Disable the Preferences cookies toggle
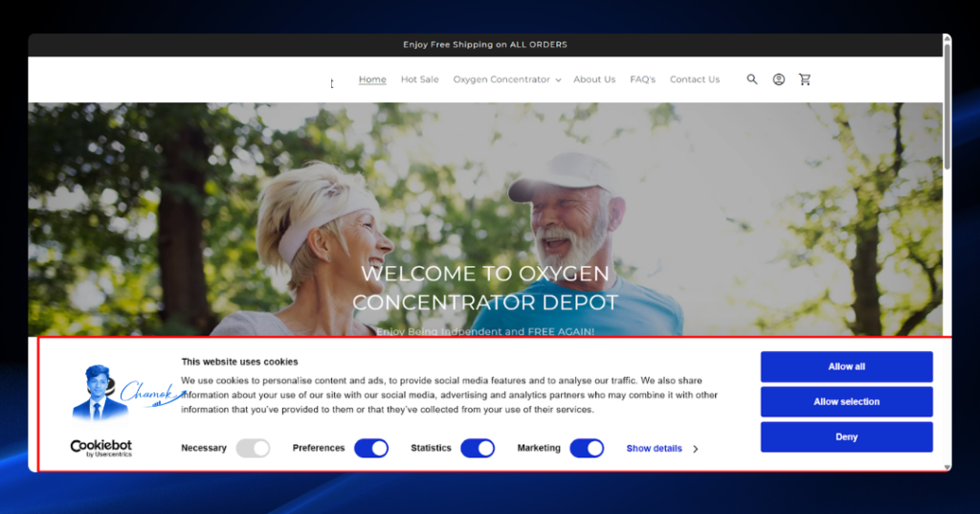This screenshot has width=980, height=514. point(371,448)
